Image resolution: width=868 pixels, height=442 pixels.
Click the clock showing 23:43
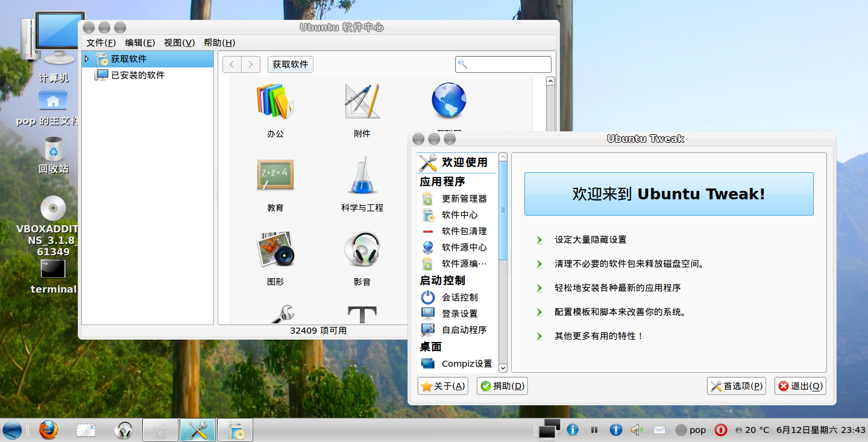pos(821,430)
